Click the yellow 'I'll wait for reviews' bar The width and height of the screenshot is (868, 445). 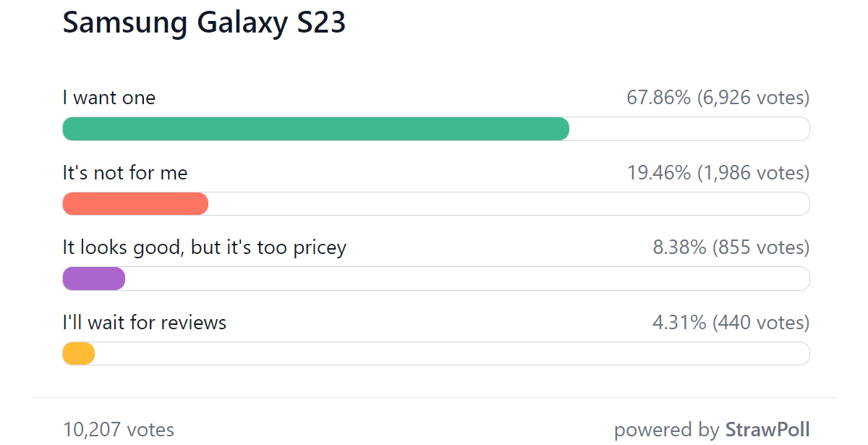79,354
